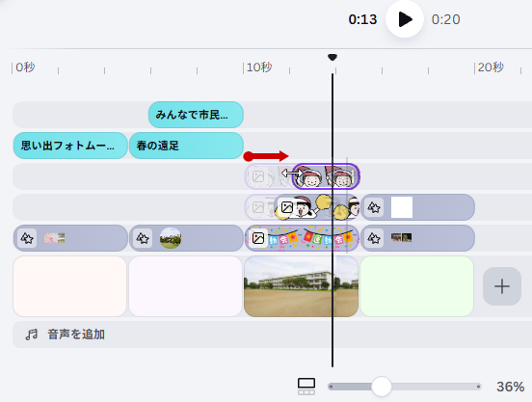Click elements icon on white square clip
Screen dimensions: 532x402
[x=374, y=207]
